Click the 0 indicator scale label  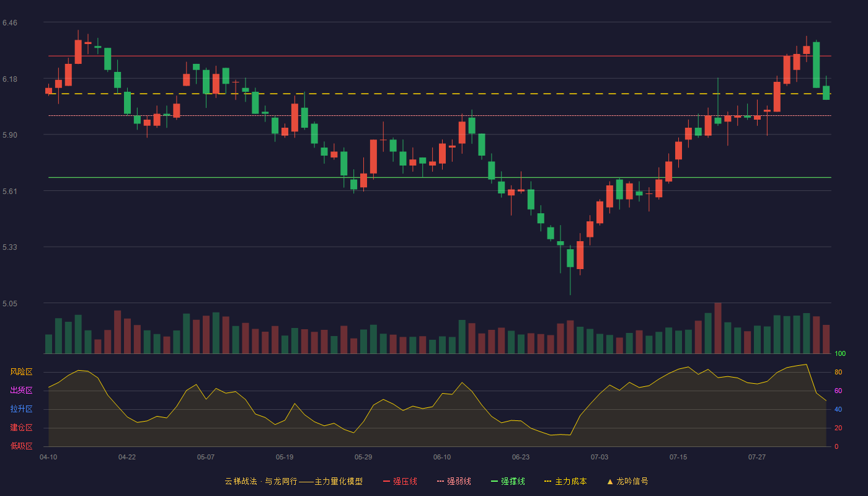[x=836, y=446]
